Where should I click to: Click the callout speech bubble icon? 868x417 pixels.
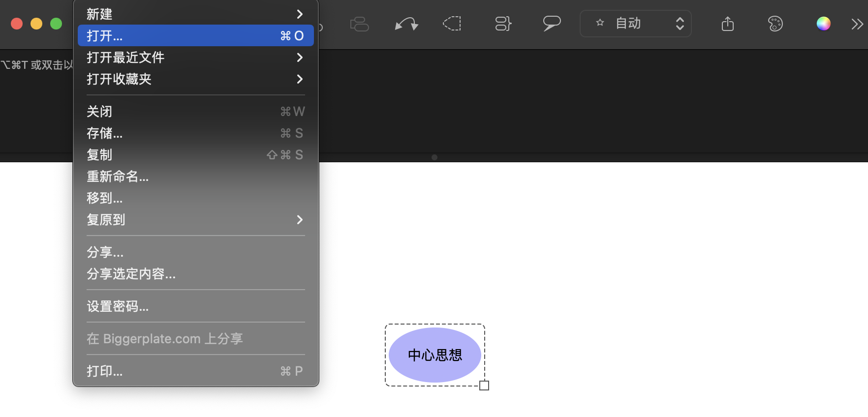tap(552, 23)
